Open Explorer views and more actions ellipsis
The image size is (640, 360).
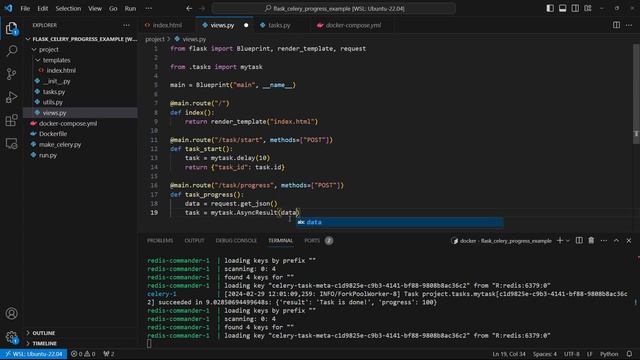(x=127, y=25)
